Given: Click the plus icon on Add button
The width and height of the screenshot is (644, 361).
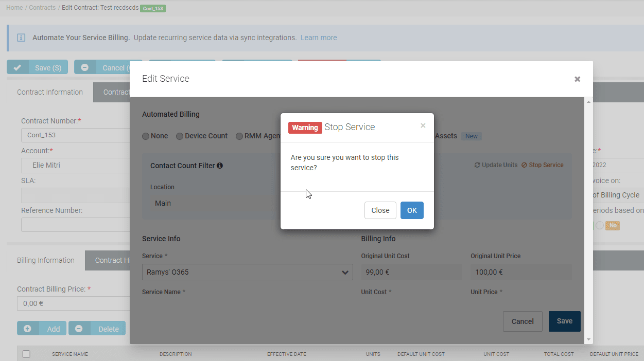Looking at the screenshot, I should (27, 329).
